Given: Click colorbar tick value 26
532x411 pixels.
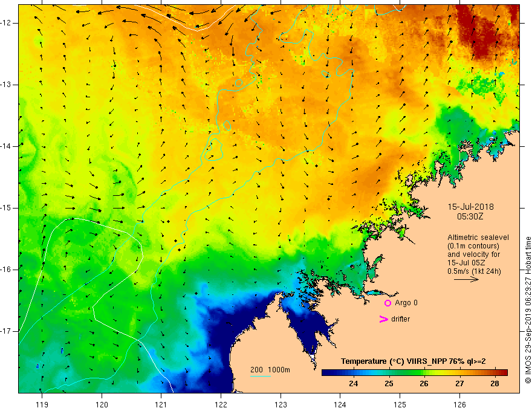Looking at the screenshot, I should tap(424, 384).
